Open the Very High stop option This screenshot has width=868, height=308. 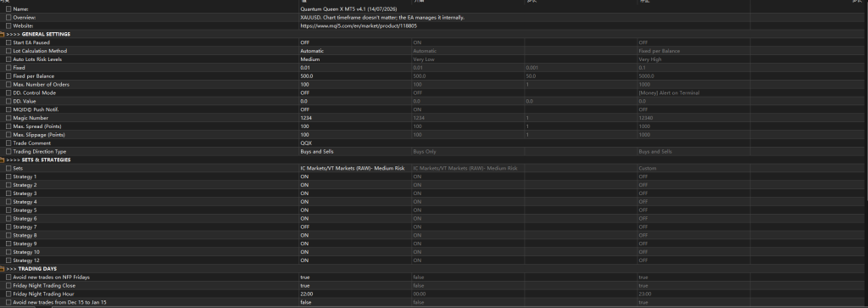(x=650, y=59)
